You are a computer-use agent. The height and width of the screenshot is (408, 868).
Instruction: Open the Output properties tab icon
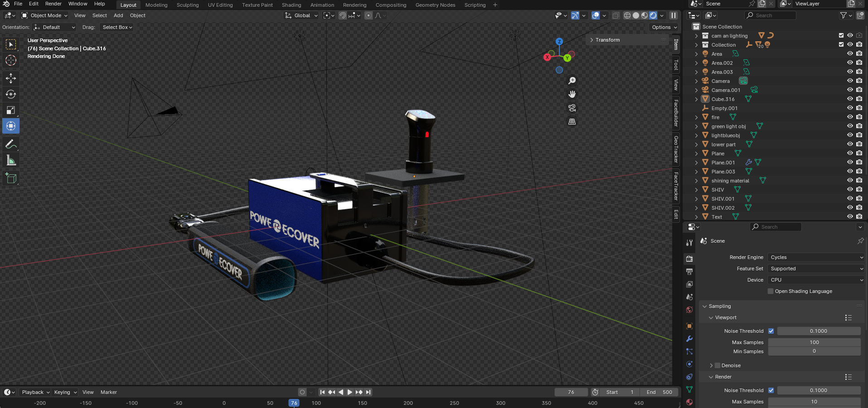click(x=689, y=272)
